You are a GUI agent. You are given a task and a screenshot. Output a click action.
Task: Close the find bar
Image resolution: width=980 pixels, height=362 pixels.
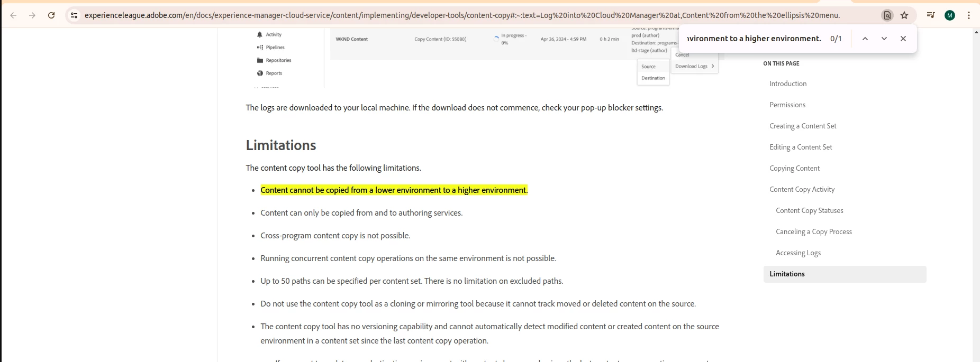[903, 39]
